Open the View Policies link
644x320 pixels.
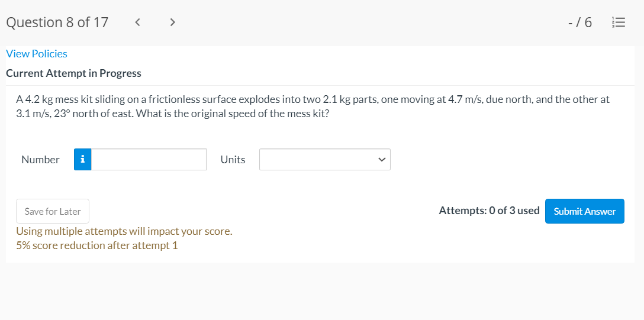click(x=37, y=54)
